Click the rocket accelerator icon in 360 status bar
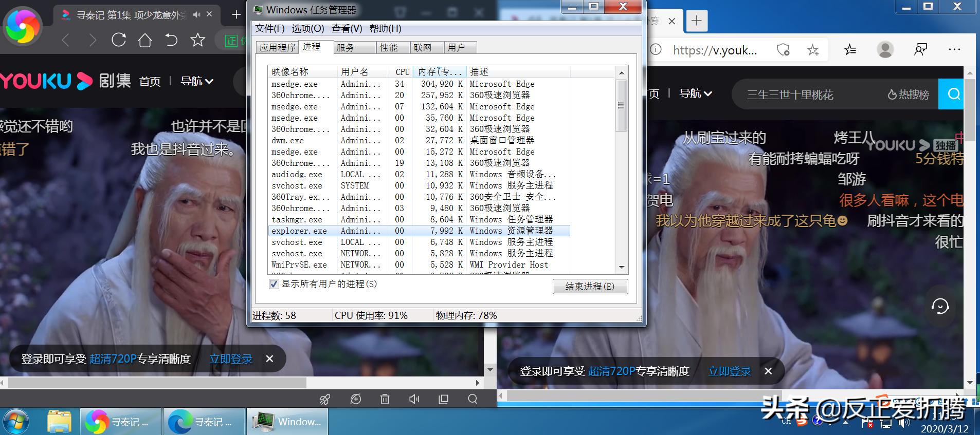The image size is (980, 435). point(325,399)
